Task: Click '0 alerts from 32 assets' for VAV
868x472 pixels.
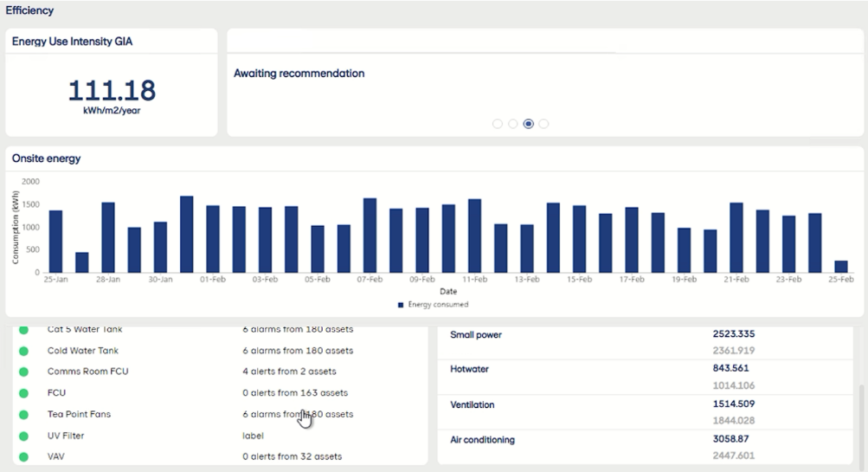Action: [292, 456]
